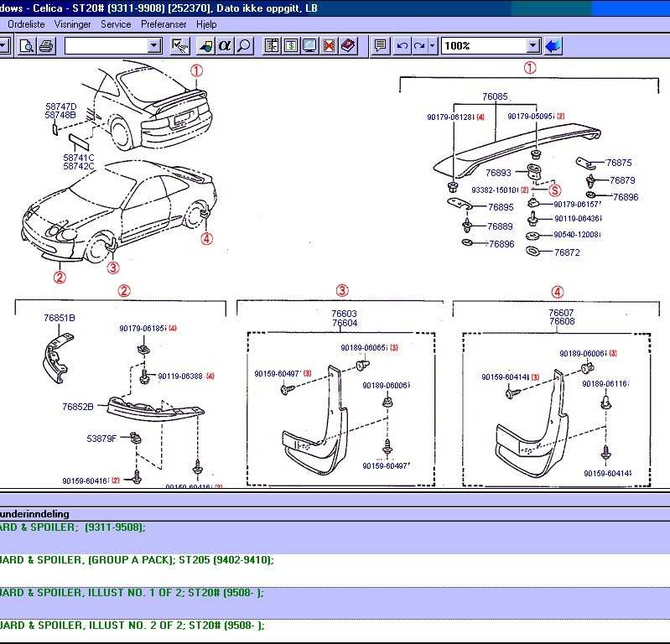Image resolution: width=670 pixels, height=644 pixels.
Task: Click part number 76852B
Action: click(78, 407)
